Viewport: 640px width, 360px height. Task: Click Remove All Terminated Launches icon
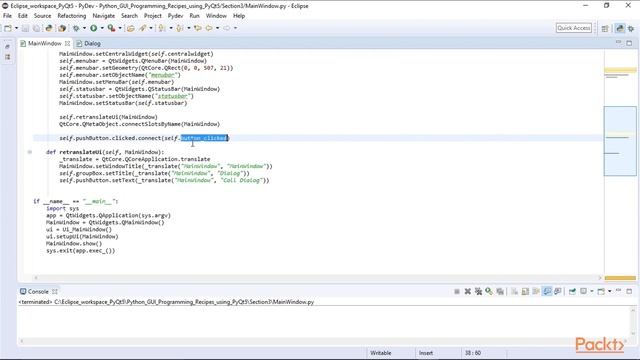click(x=478, y=291)
